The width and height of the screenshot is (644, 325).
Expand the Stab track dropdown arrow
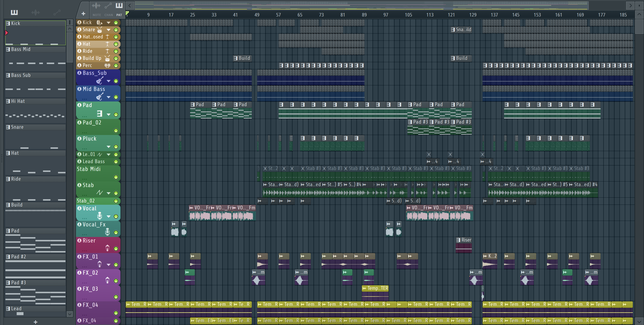click(x=108, y=193)
